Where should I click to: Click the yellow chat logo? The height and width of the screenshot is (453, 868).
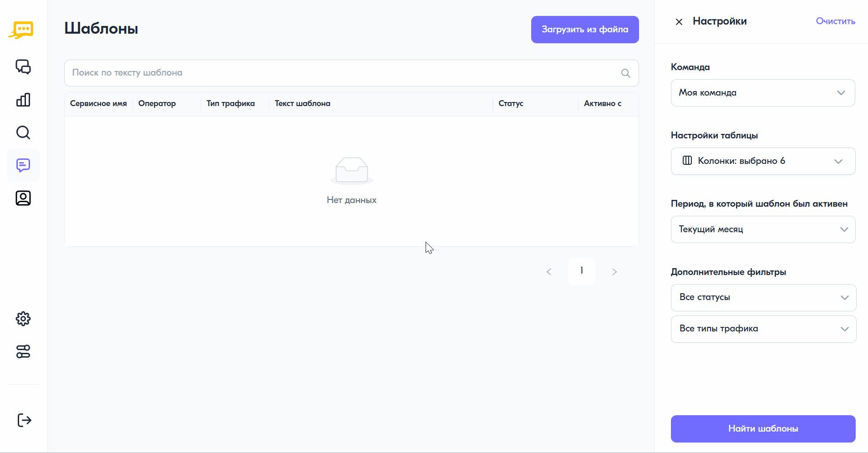point(21,30)
